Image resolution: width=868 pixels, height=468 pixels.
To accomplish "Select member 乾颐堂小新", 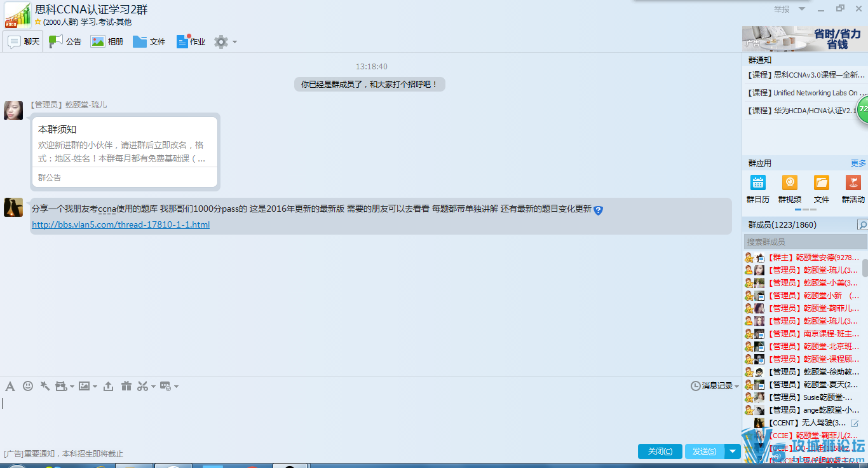I will (802, 296).
